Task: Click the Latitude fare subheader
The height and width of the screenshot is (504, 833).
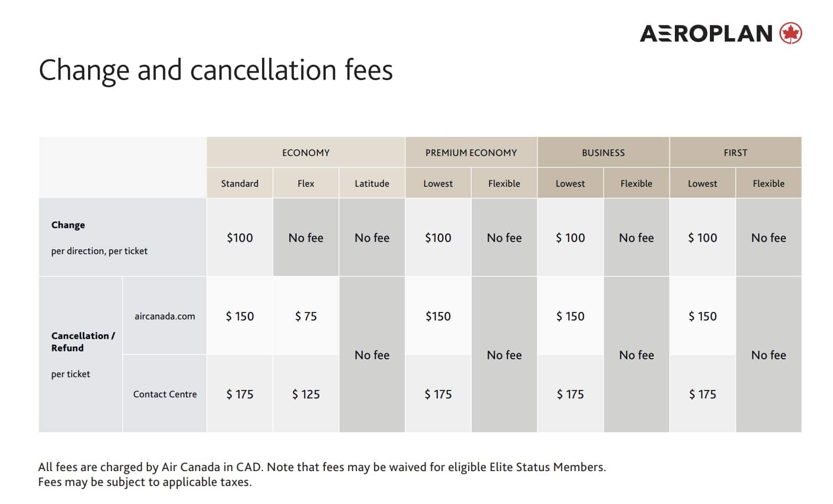Action: [x=372, y=184]
